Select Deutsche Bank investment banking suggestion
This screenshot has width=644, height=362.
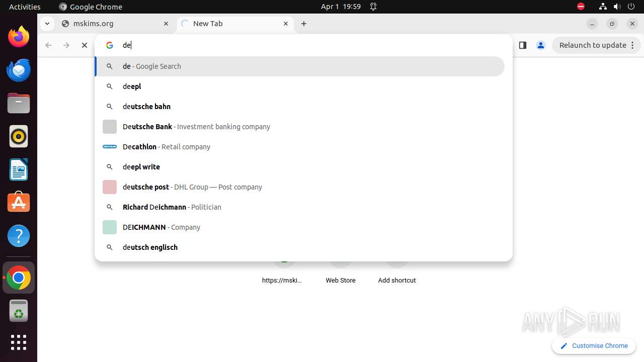point(300,127)
